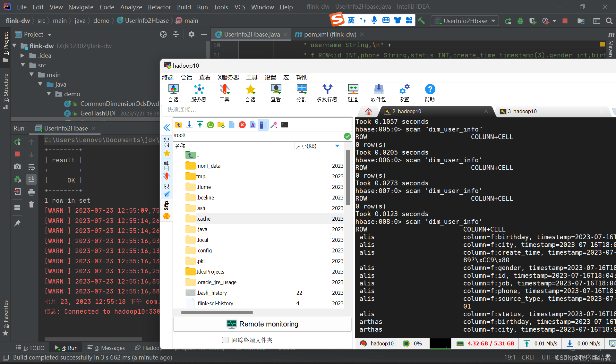Image resolution: width=616 pixels, height=364 pixels.
Task: Click the SFTP download file icon
Action: [189, 125]
